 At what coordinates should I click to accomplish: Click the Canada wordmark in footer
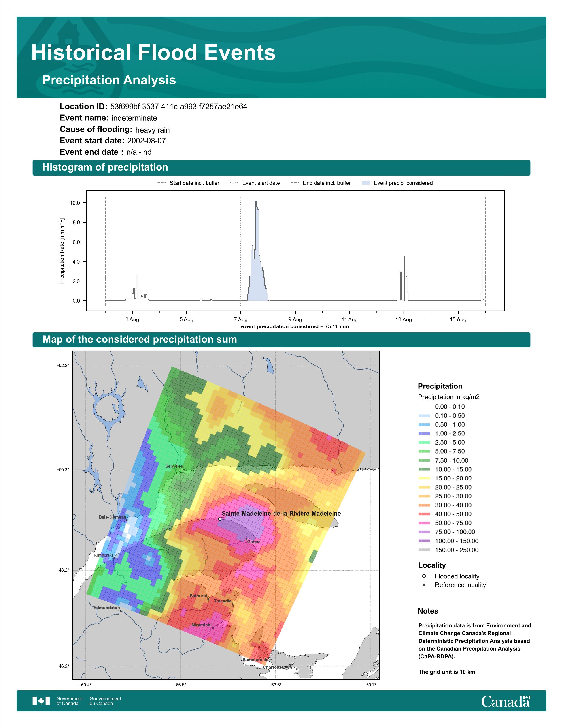[x=506, y=701]
